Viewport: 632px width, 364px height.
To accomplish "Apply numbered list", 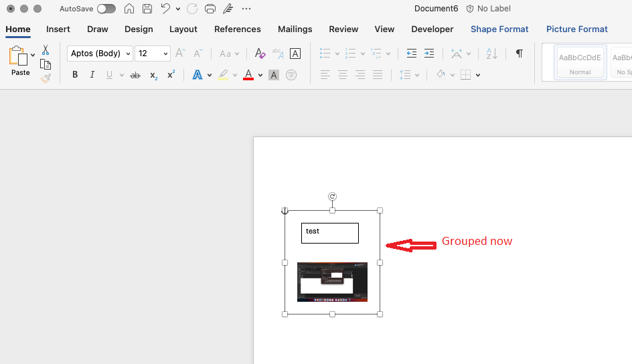I will click(350, 53).
